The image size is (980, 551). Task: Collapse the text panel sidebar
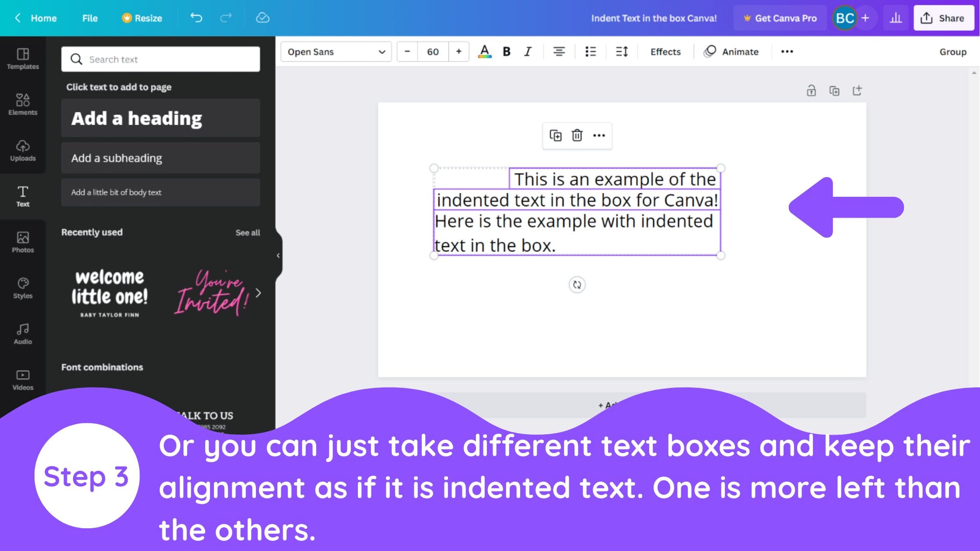(x=278, y=255)
